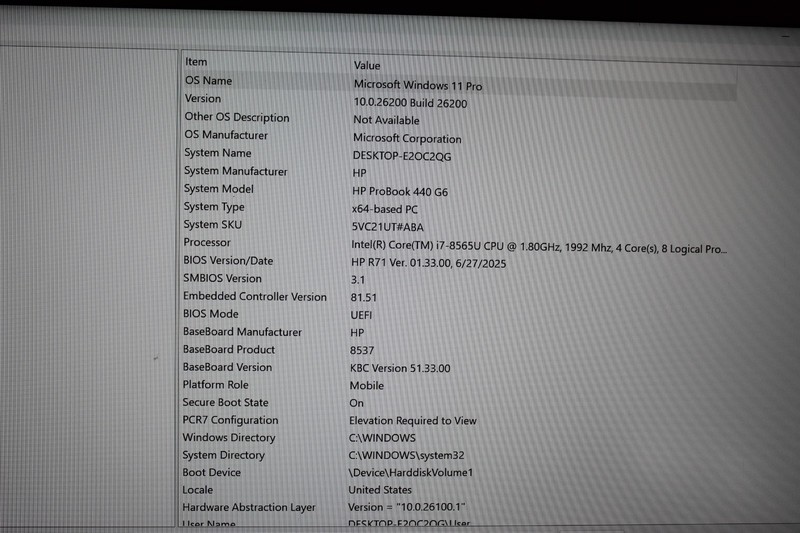Screen dimensions: 800x533
Task: Select the Windows Directory row label
Action: pyautogui.click(x=229, y=438)
